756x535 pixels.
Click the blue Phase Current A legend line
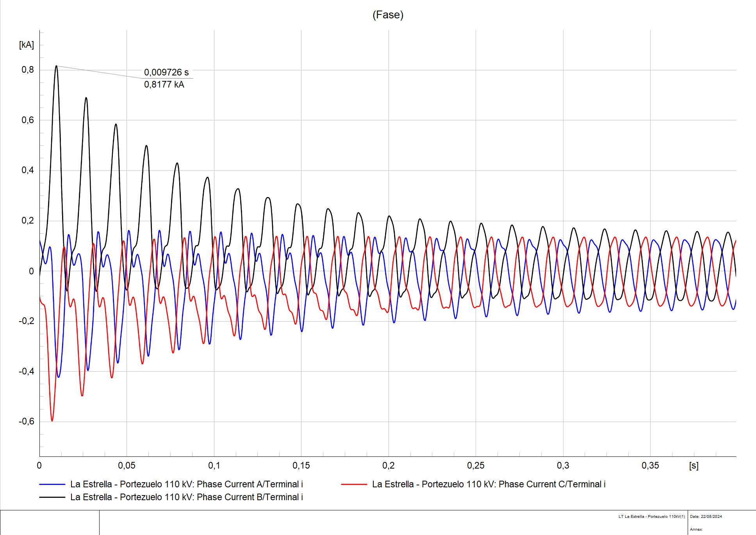pyautogui.click(x=52, y=485)
